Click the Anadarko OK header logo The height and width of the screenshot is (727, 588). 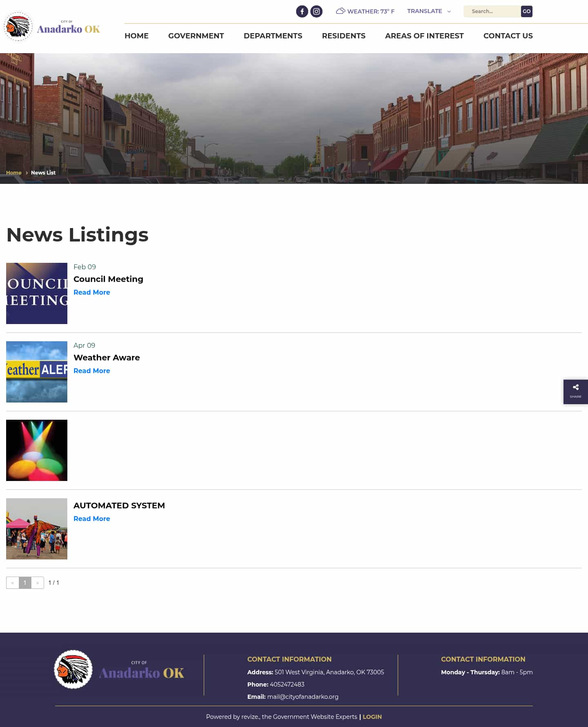52,27
